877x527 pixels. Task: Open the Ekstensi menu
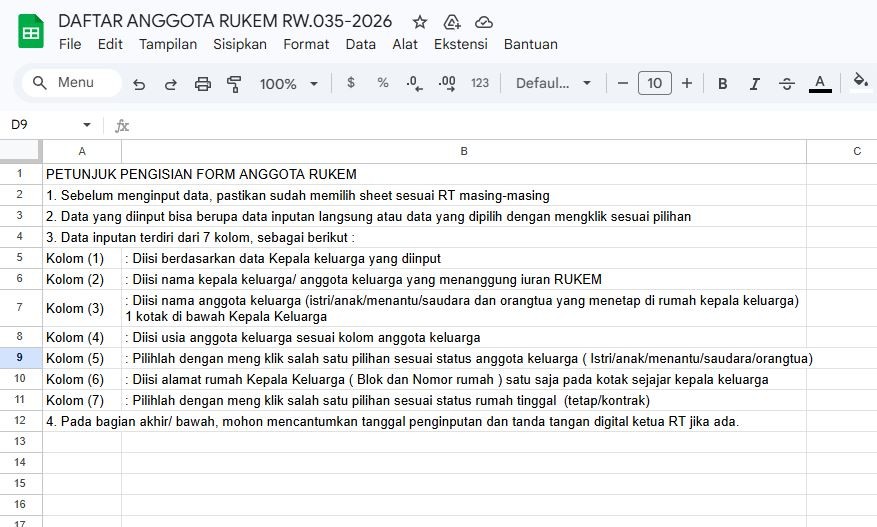pos(461,44)
